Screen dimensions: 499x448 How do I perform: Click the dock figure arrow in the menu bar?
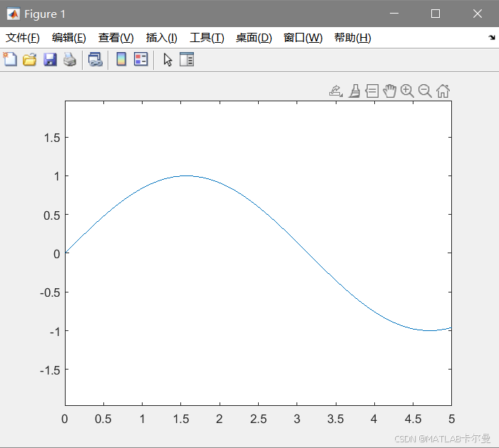point(492,38)
